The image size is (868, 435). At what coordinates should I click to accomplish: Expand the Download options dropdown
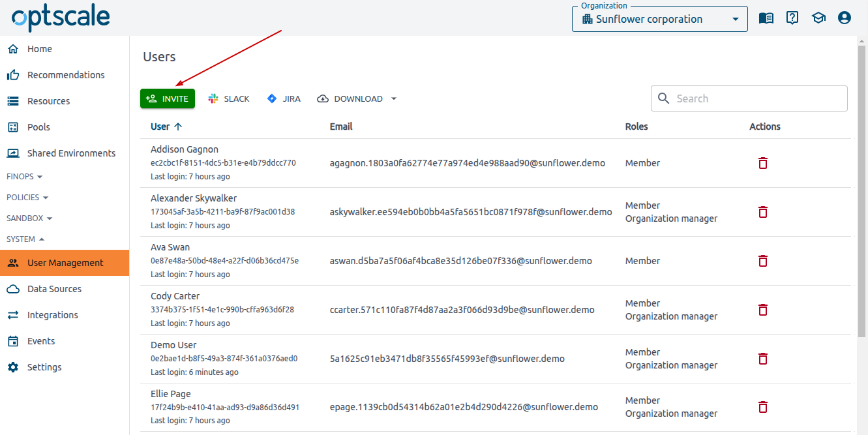pyautogui.click(x=393, y=99)
